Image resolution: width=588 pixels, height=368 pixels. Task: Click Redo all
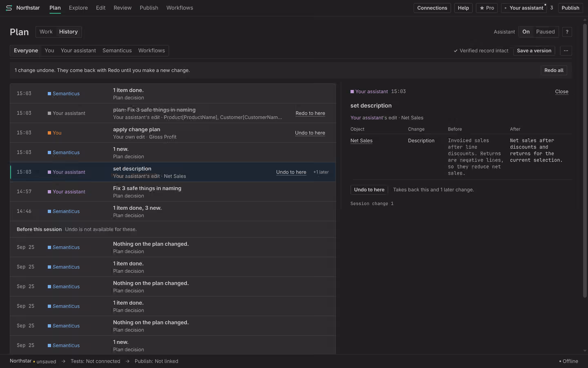pyautogui.click(x=554, y=70)
